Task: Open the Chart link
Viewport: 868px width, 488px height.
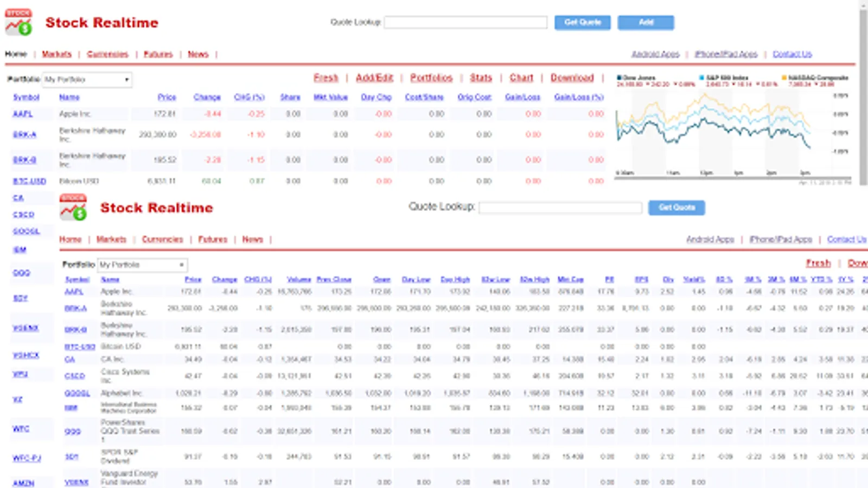Action: (x=521, y=78)
